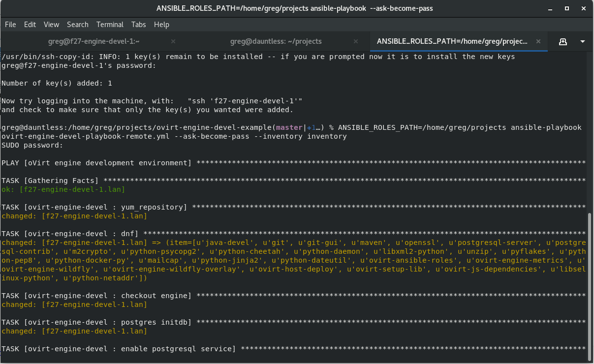Screen dimensions: 594x364
Task: Open the Search menu
Action: pyautogui.click(x=77, y=25)
